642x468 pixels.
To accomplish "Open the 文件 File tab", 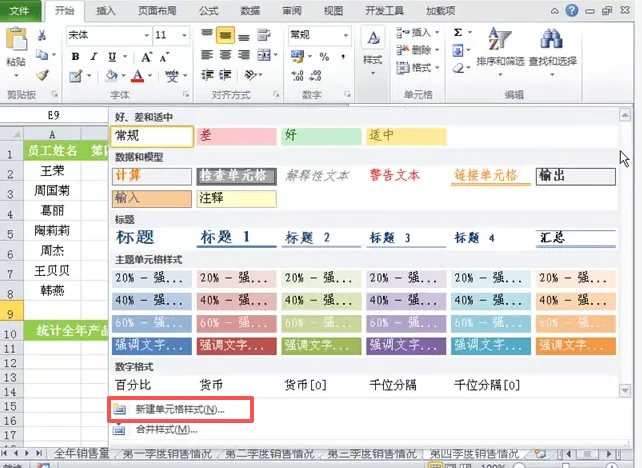I will (x=20, y=11).
